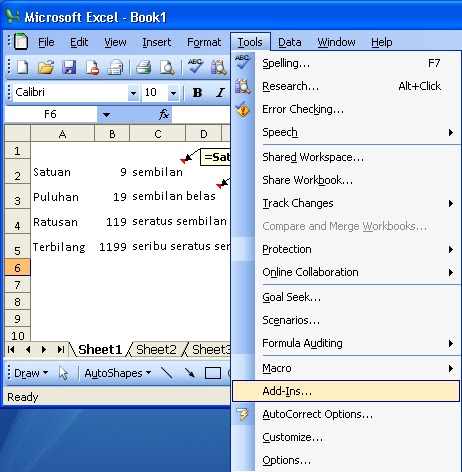Click the New blank workbook icon
The width and height of the screenshot is (462, 472).
tap(22, 67)
